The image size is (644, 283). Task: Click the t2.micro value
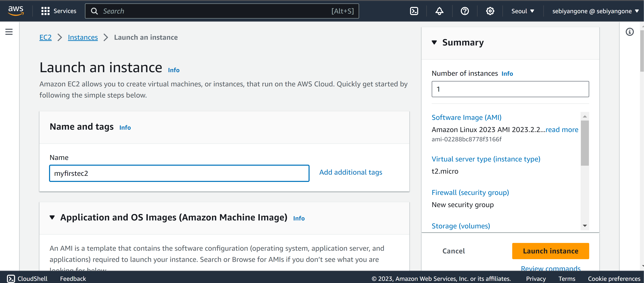tap(445, 171)
